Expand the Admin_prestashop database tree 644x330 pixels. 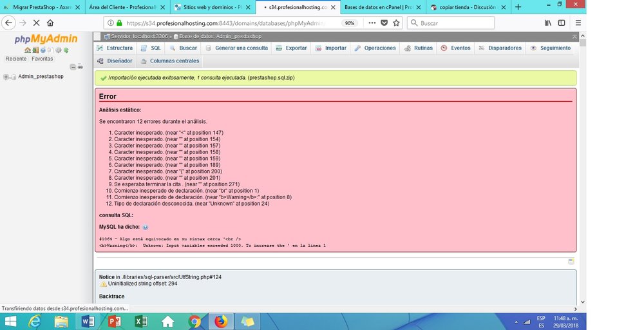[6, 77]
